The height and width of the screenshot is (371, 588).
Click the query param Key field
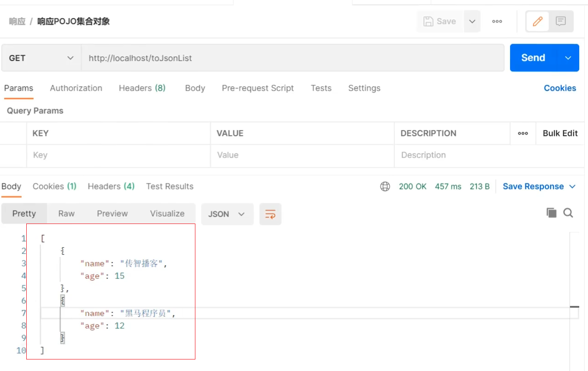pos(118,155)
